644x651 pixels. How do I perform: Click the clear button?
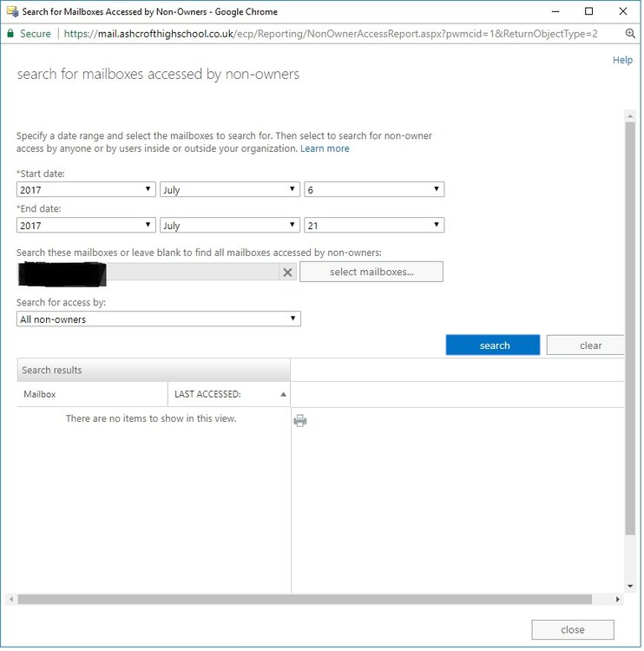587,346
